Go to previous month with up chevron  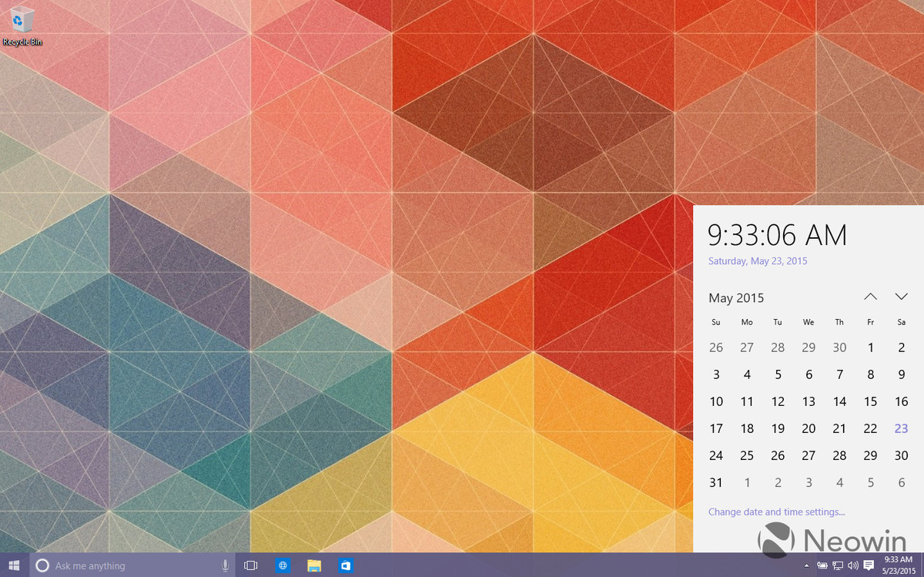[x=870, y=297]
